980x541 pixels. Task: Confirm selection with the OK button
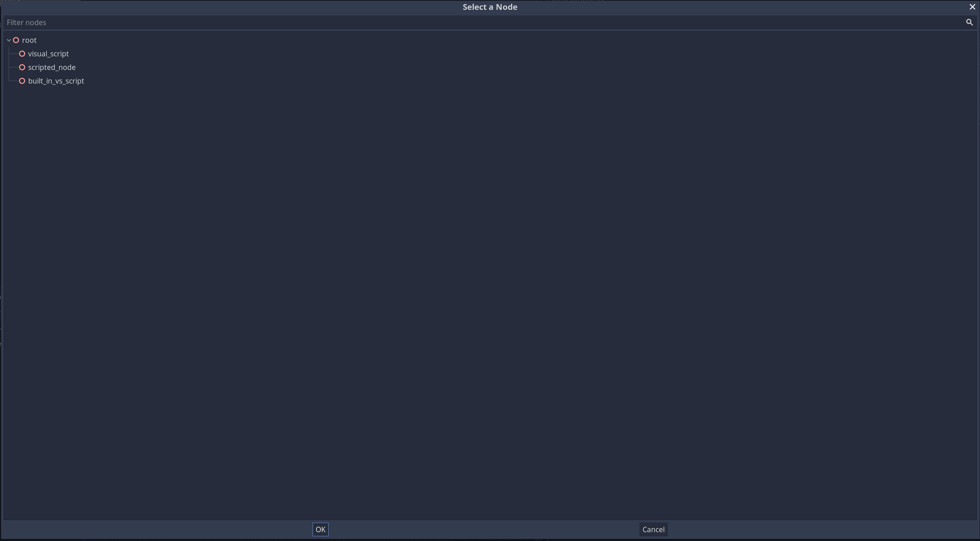[x=320, y=529]
